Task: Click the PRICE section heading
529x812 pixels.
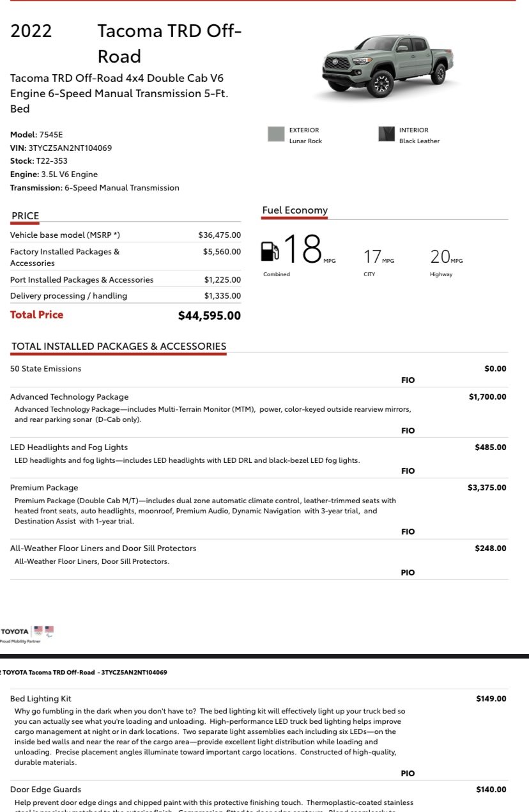Action: pyautogui.click(x=25, y=216)
